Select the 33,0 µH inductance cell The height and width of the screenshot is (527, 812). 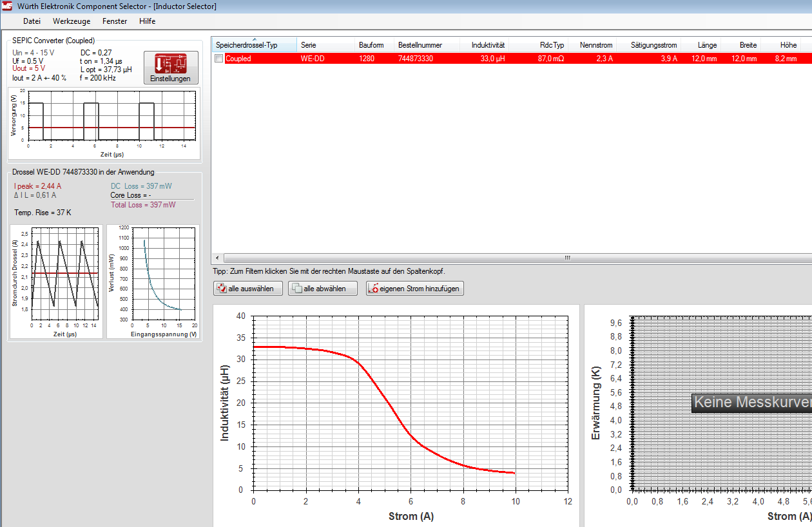[x=492, y=59]
